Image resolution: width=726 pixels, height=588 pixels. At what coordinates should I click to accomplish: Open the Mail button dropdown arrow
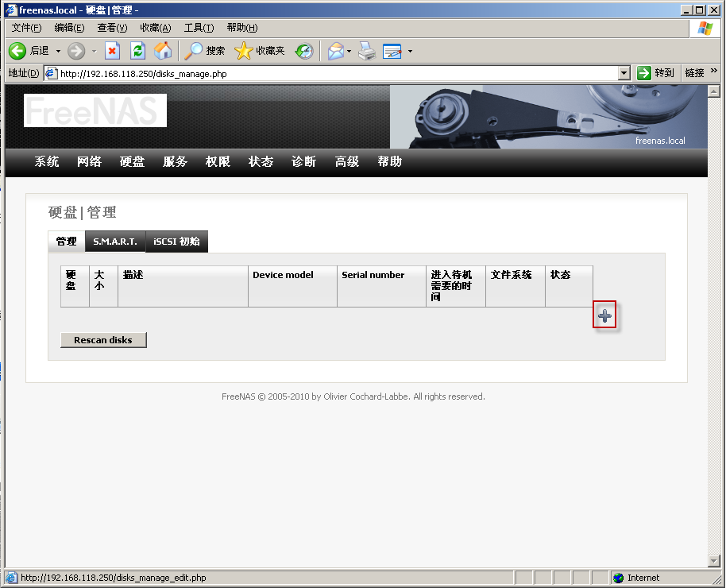click(349, 51)
